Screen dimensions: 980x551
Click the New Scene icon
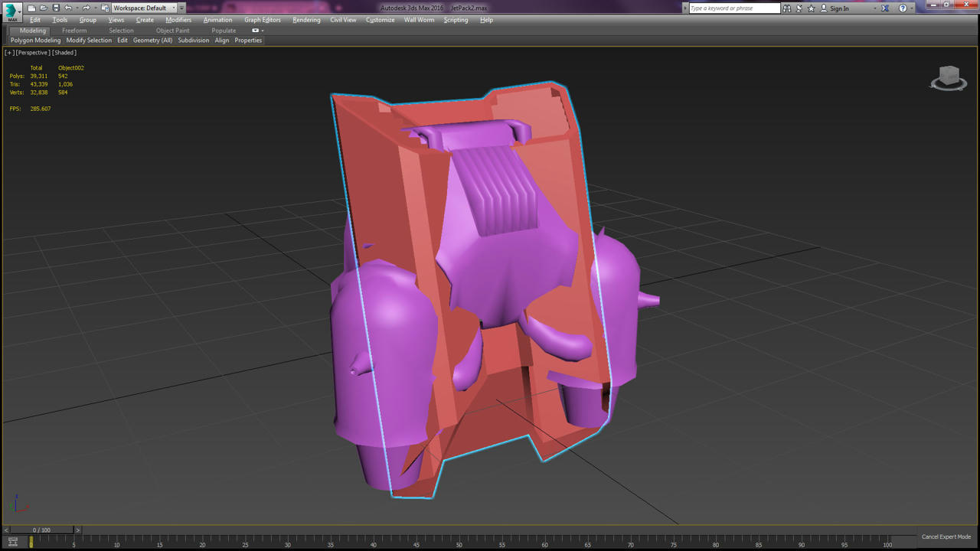tap(31, 8)
